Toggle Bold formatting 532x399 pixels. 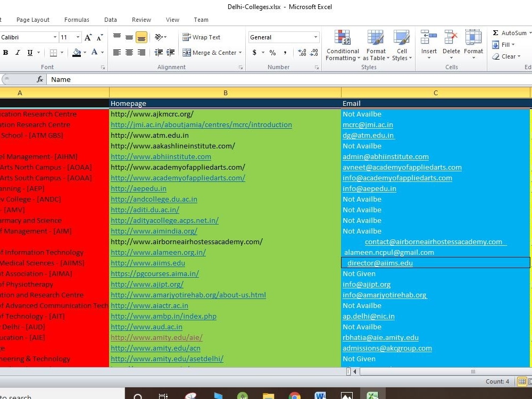[5, 53]
